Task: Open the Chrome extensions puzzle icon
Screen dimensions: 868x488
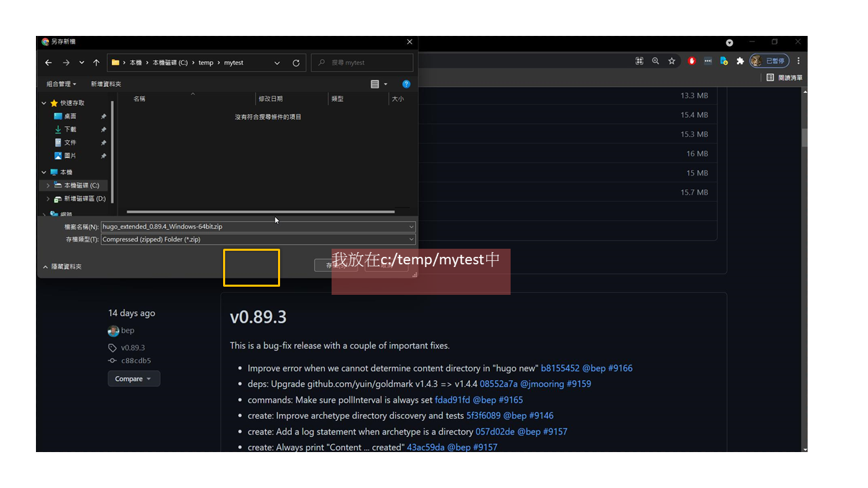Action: [x=740, y=61]
